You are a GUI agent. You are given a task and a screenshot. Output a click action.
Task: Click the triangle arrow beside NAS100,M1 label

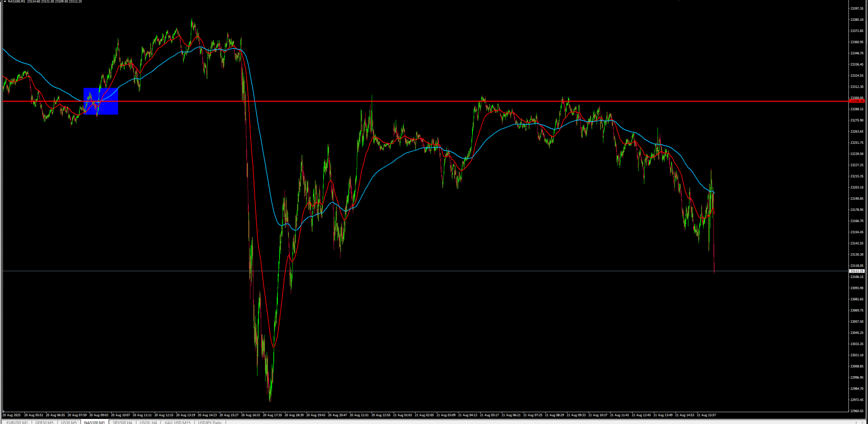click(x=5, y=2)
